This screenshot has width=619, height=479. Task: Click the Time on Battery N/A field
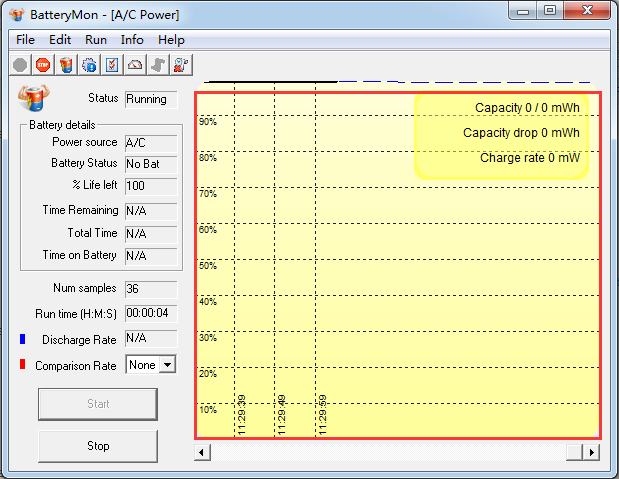coord(151,256)
